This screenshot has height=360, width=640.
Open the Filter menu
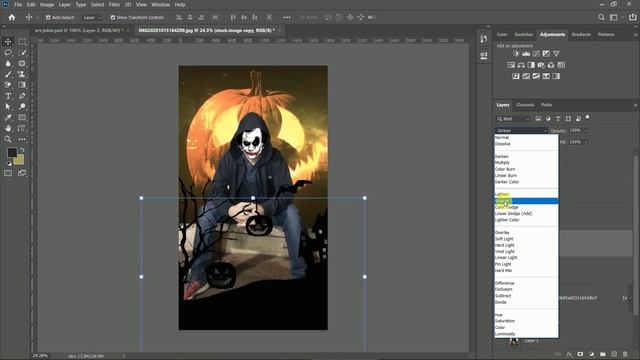[x=114, y=4]
